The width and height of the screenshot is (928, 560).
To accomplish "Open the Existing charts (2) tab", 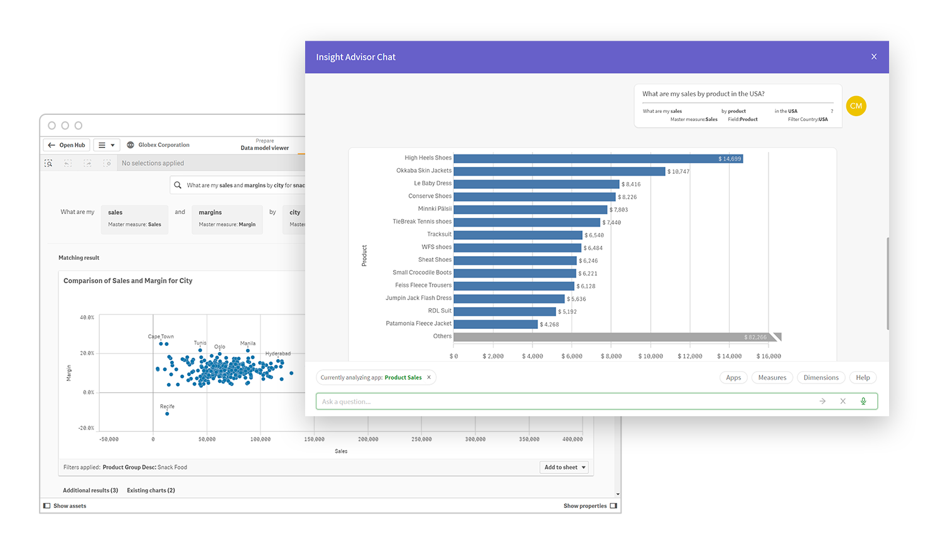I will pos(151,490).
